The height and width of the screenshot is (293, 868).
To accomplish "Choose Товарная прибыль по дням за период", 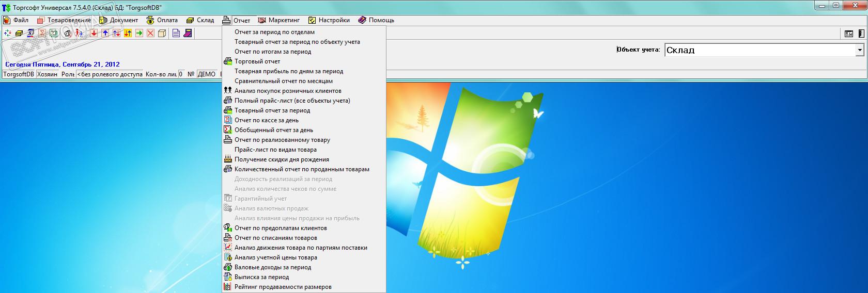I will coord(304,71).
